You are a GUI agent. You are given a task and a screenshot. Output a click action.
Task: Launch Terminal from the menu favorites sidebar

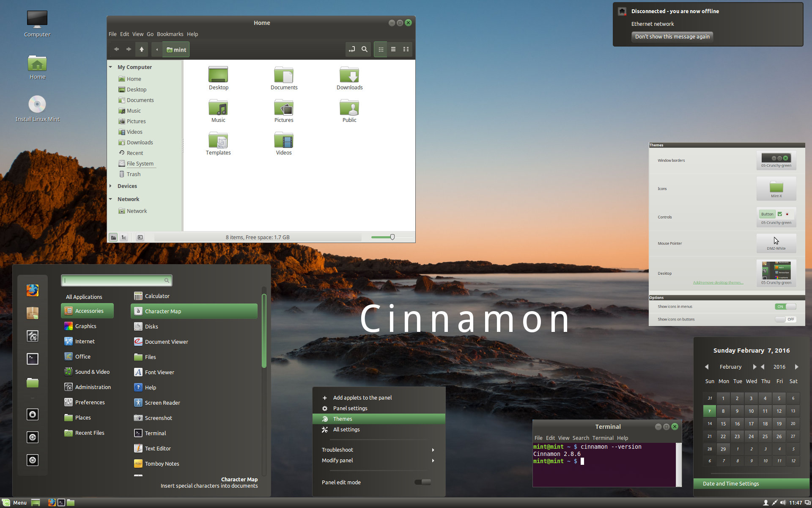[x=33, y=359]
